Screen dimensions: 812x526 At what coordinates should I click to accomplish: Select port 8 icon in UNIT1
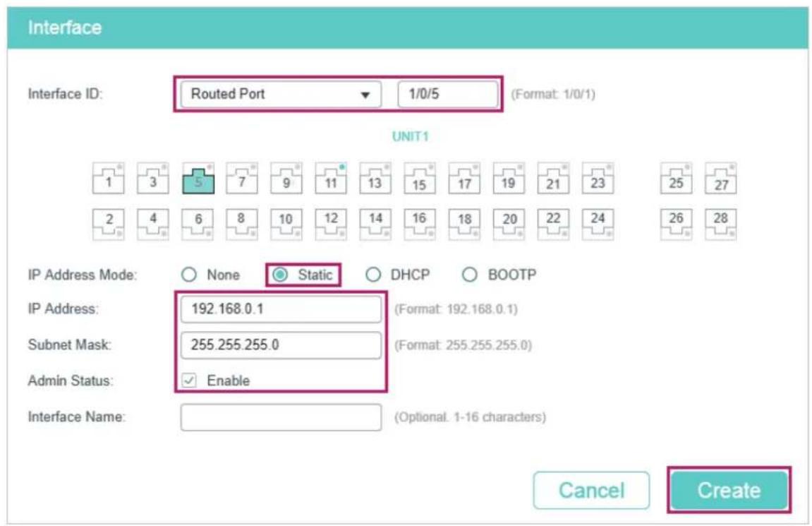click(x=242, y=225)
